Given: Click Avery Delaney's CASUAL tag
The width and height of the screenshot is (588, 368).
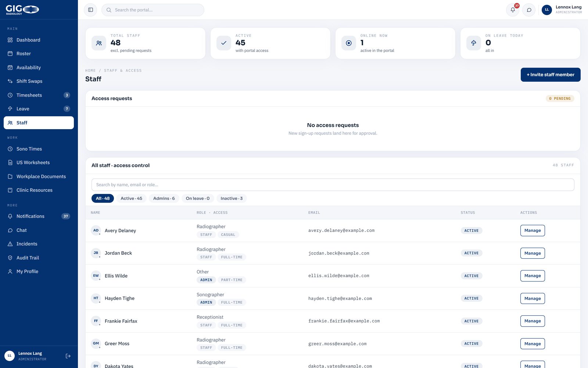Looking at the screenshot, I should point(228,235).
